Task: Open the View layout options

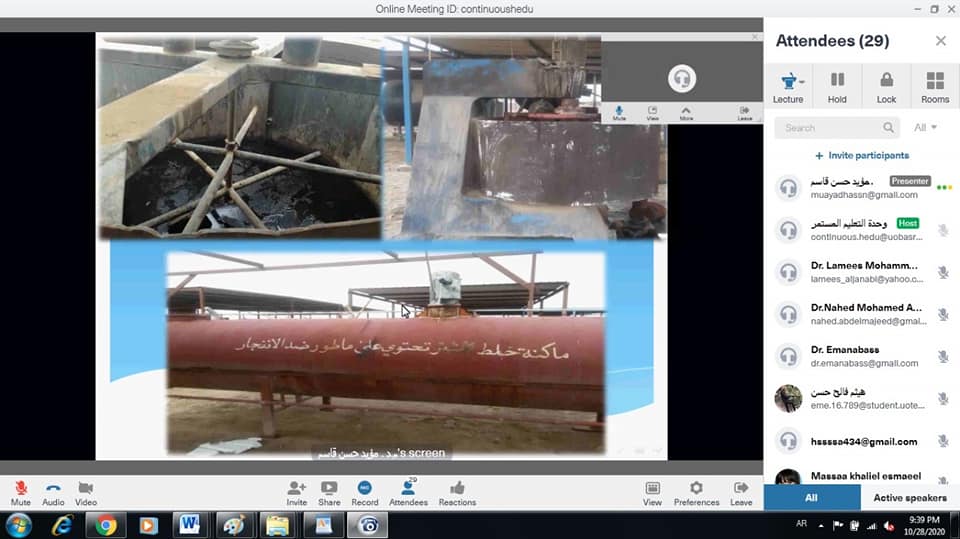Action: (652, 491)
